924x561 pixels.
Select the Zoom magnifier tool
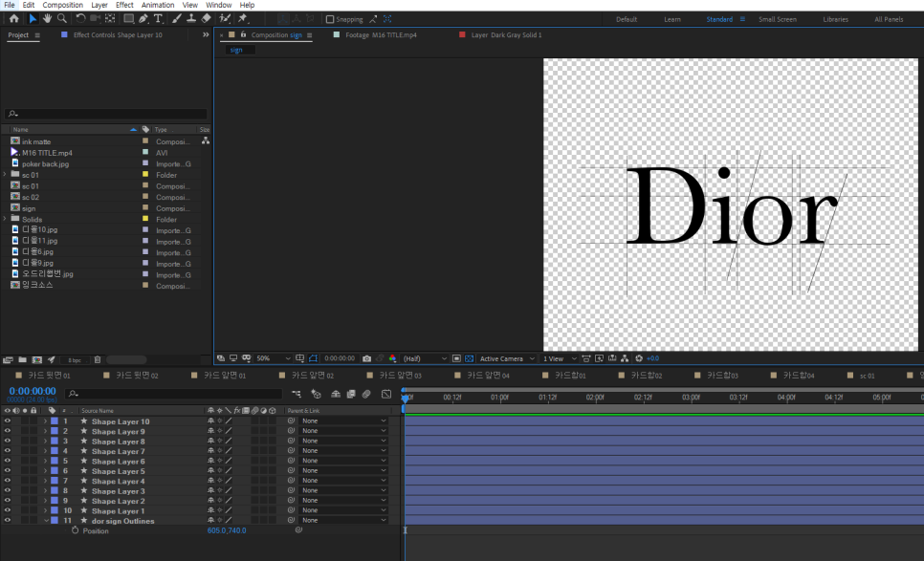[x=62, y=19]
